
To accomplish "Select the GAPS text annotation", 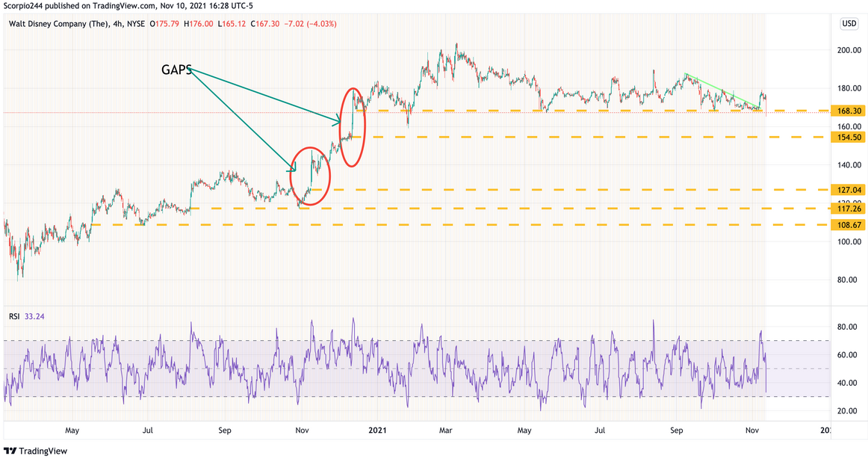I will [176, 70].
